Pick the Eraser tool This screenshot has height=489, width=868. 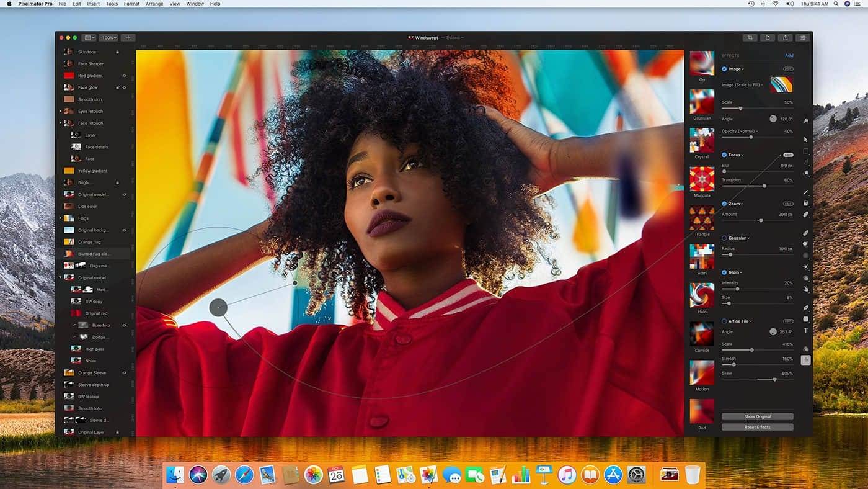click(805, 215)
